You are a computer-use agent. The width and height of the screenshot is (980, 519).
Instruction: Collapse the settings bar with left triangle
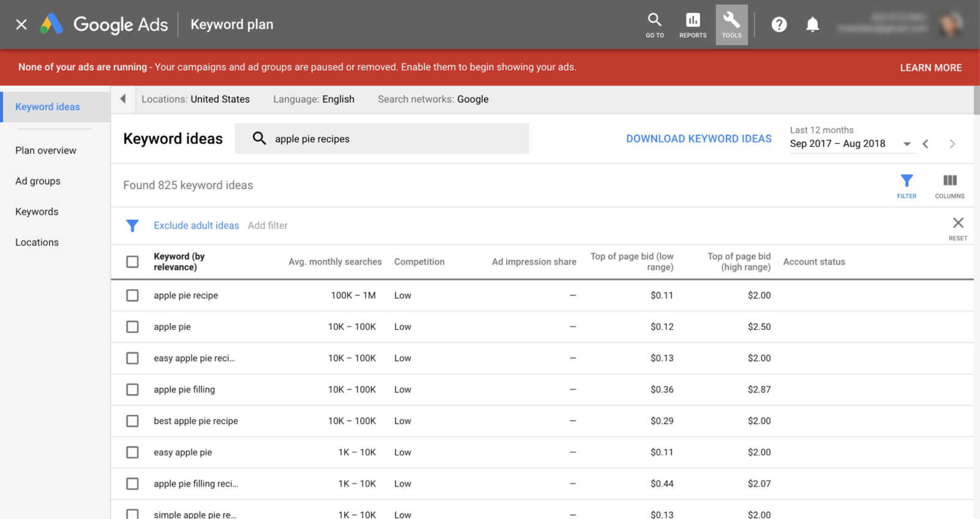click(x=123, y=99)
